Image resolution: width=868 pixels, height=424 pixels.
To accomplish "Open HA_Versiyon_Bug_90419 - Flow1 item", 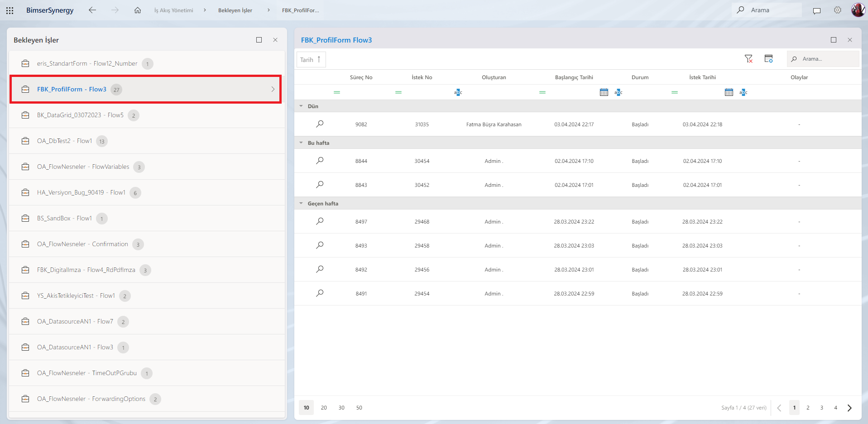I will click(x=147, y=192).
